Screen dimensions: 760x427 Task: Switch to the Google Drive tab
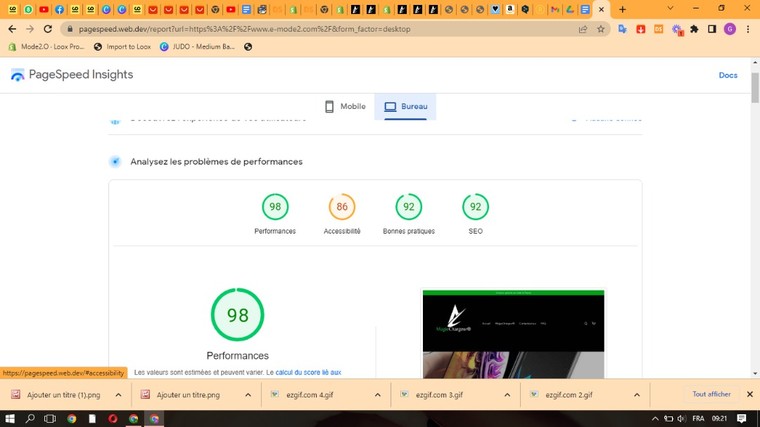pyautogui.click(x=570, y=9)
